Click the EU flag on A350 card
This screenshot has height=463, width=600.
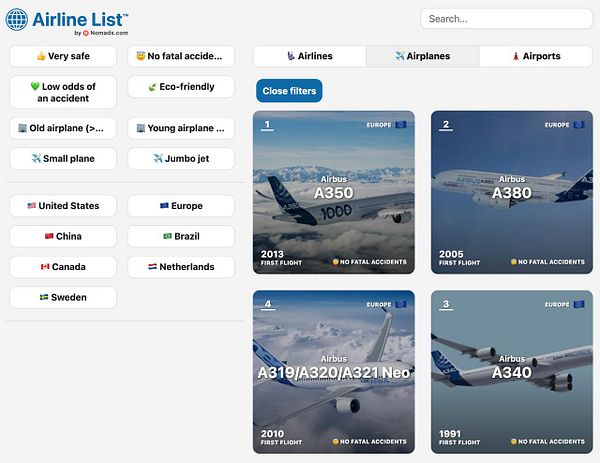[x=401, y=125]
